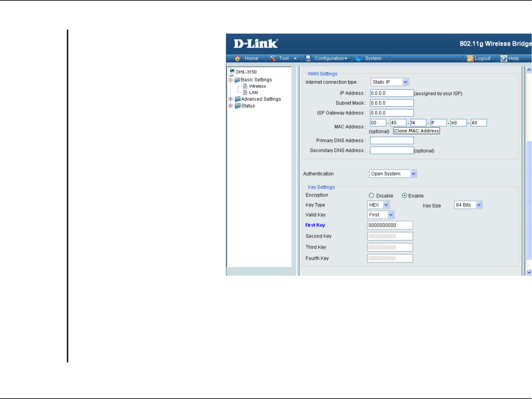Select LAN in the settings tree
Screen dimensions: 532x399
point(253,93)
